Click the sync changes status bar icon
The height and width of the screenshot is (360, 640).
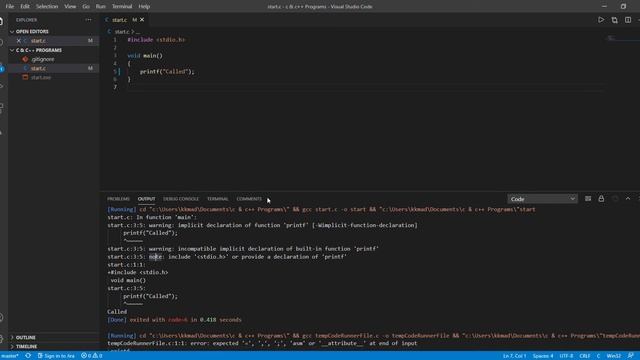[28, 356]
